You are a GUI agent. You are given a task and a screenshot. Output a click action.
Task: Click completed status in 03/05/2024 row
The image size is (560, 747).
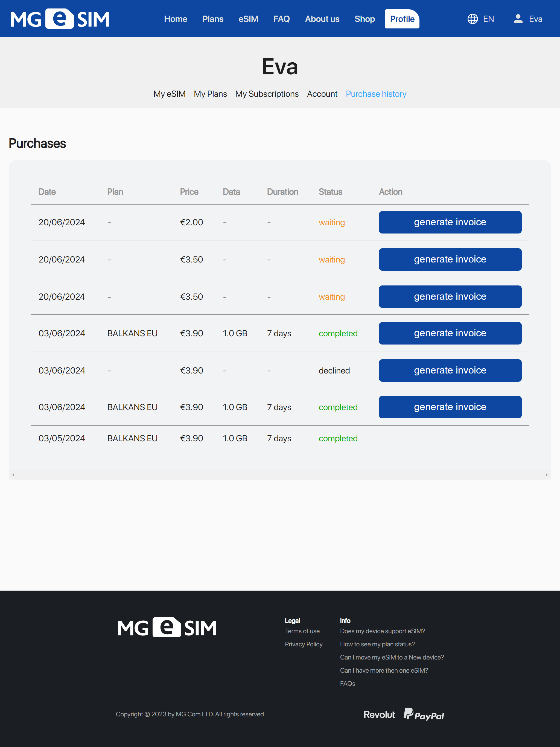pos(338,438)
